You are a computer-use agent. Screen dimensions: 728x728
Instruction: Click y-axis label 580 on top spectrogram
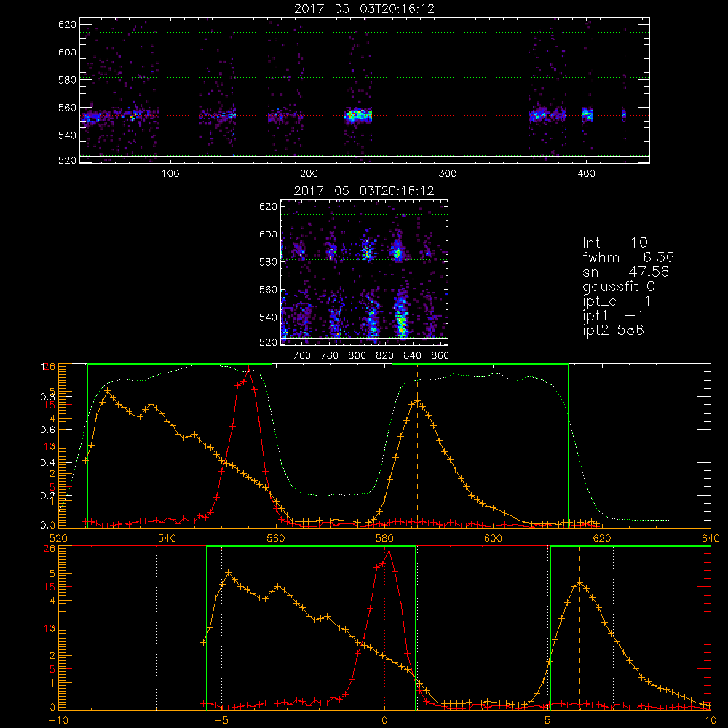click(x=67, y=80)
